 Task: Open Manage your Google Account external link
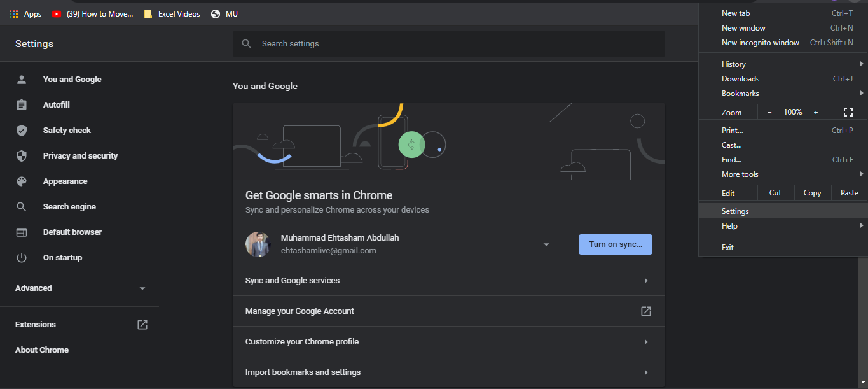pos(645,311)
